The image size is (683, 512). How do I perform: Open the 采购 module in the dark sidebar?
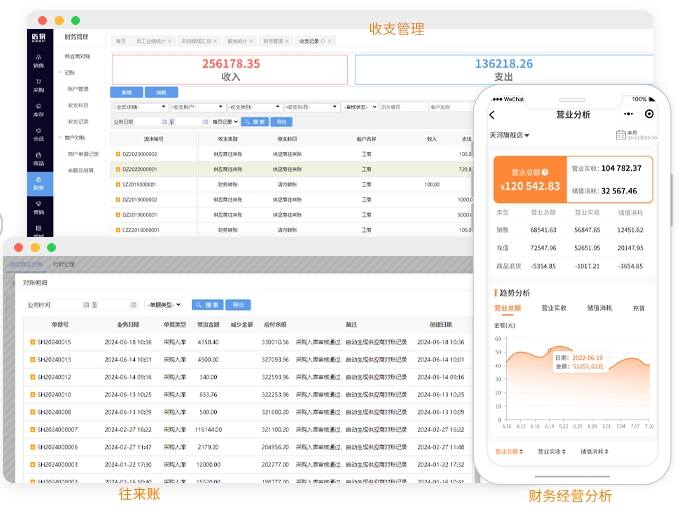point(39,86)
